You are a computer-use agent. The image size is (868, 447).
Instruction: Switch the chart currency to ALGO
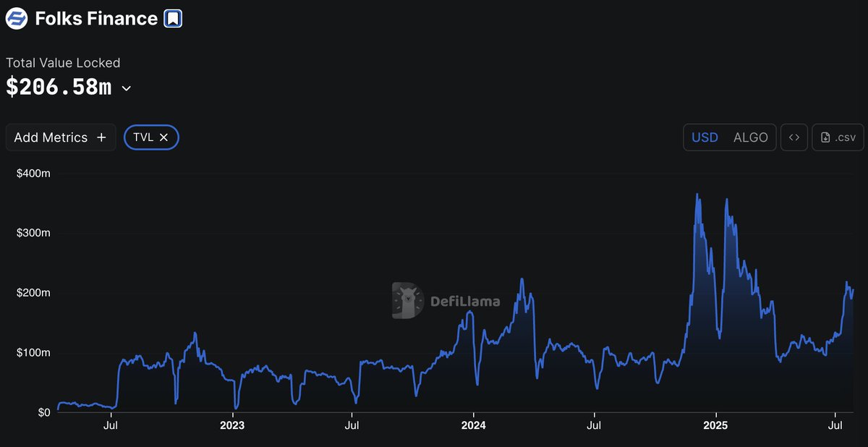(750, 137)
